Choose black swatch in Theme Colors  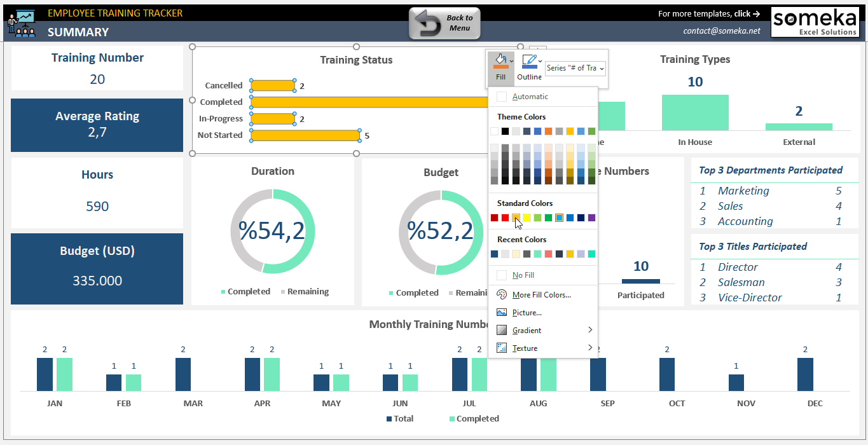(x=505, y=132)
